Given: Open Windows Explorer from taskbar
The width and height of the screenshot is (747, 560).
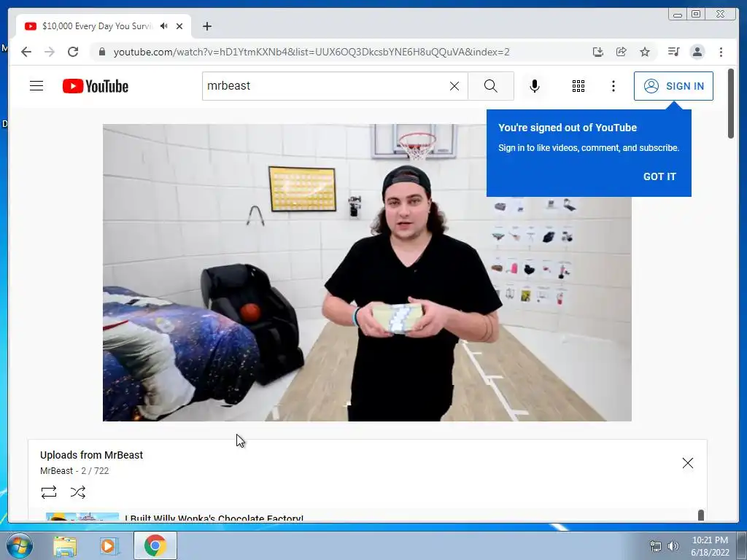Looking at the screenshot, I should click(65, 545).
